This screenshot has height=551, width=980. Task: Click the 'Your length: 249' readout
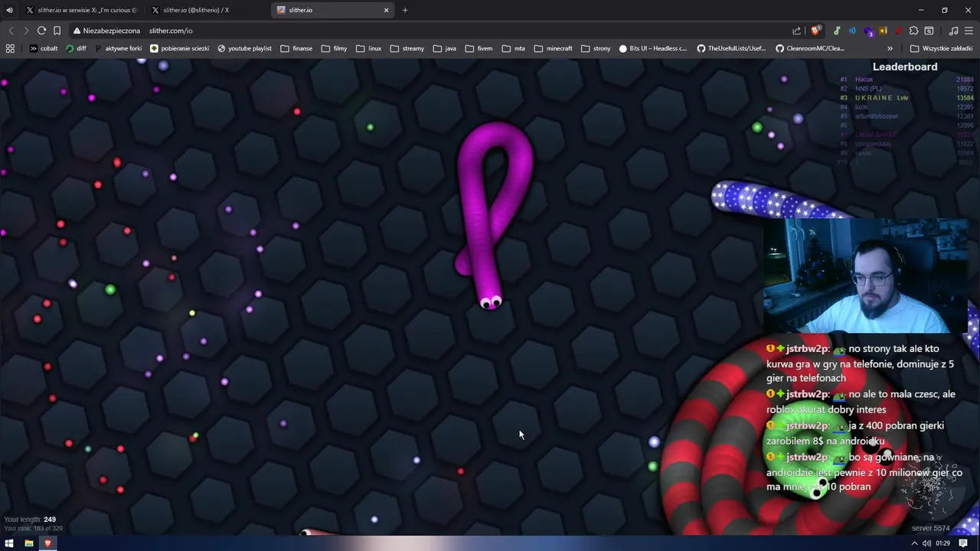point(30,520)
